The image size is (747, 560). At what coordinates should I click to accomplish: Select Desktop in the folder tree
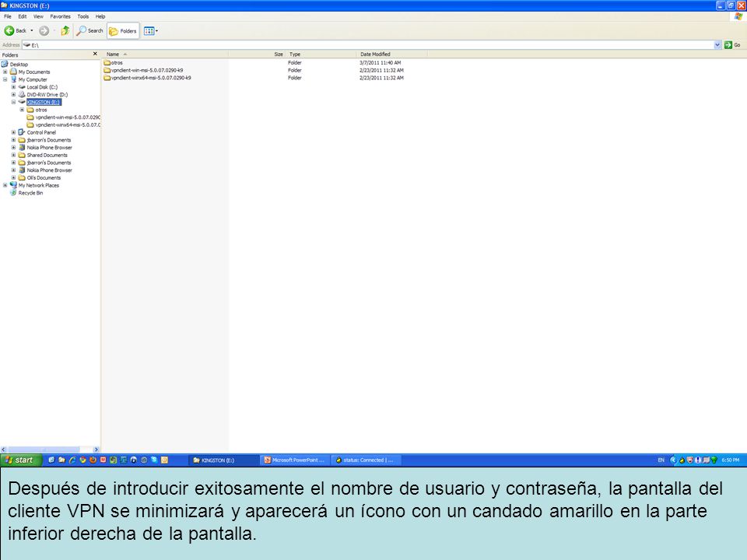[19, 65]
